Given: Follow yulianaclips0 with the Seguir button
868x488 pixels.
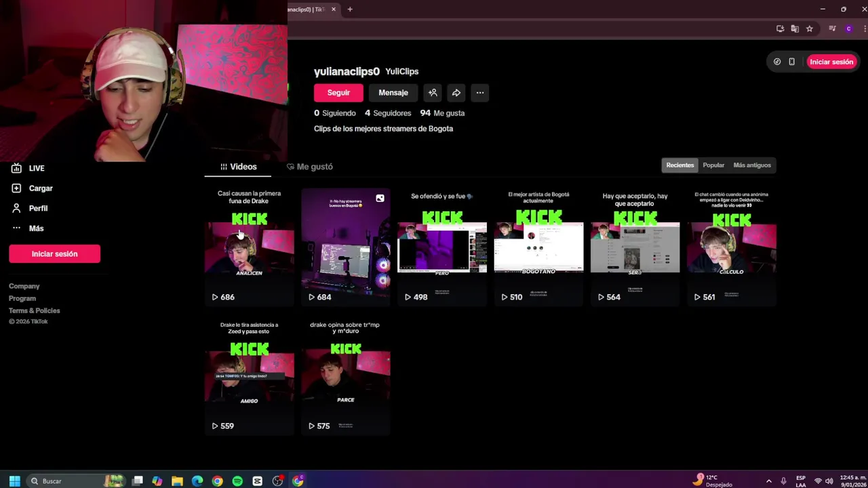Looking at the screenshot, I should (x=338, y=93).
